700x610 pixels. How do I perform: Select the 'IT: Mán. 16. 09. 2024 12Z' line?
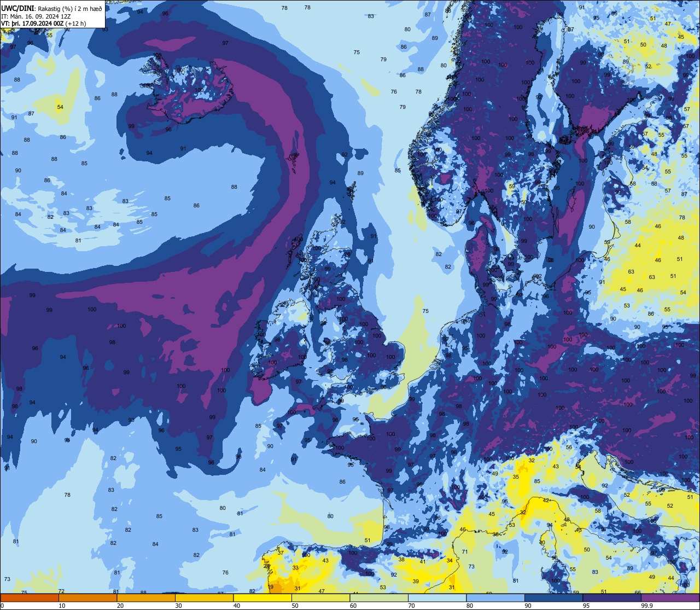pos(36,16)
